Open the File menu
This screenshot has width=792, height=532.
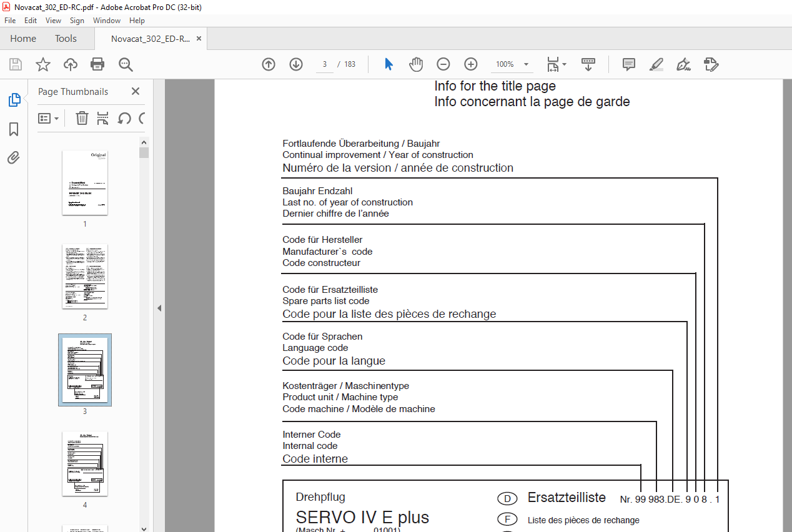tap(10, 21)
